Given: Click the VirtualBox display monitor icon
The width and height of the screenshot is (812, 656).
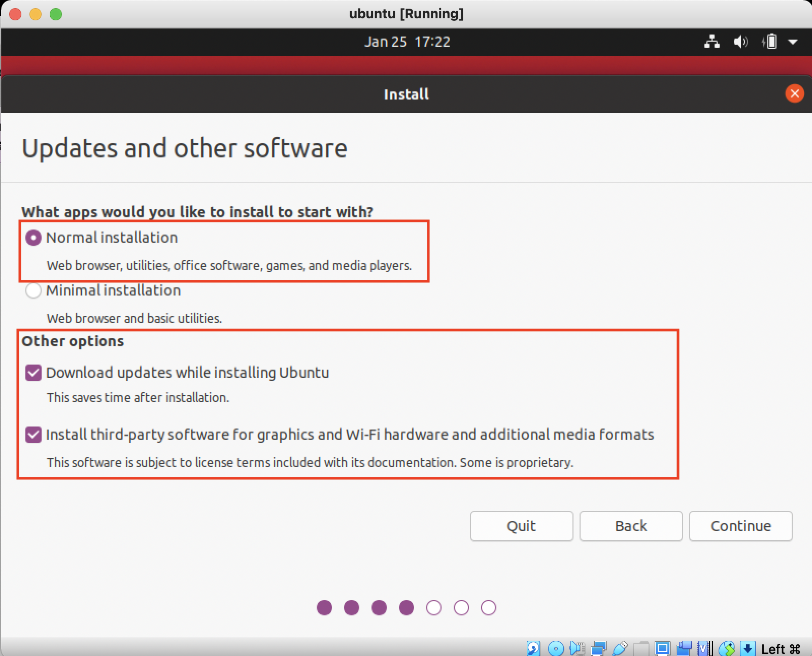Looking at the screenshot, I should point(662,648).
